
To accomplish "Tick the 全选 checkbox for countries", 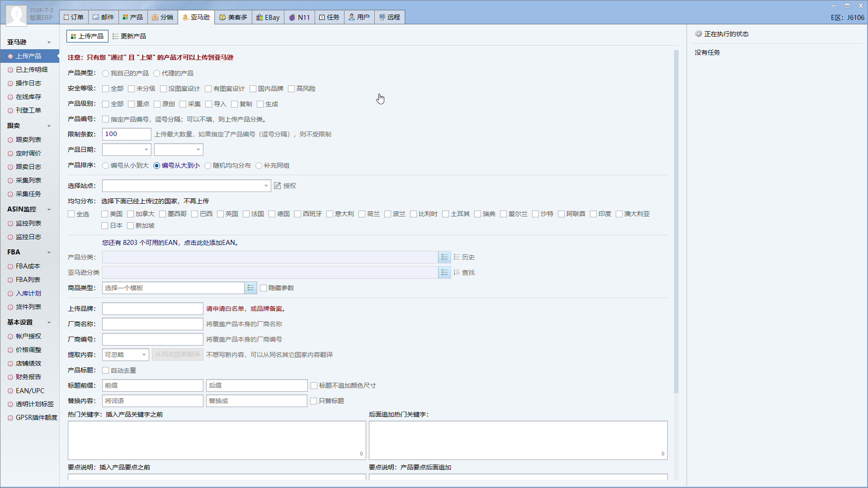I will (71, 214).
